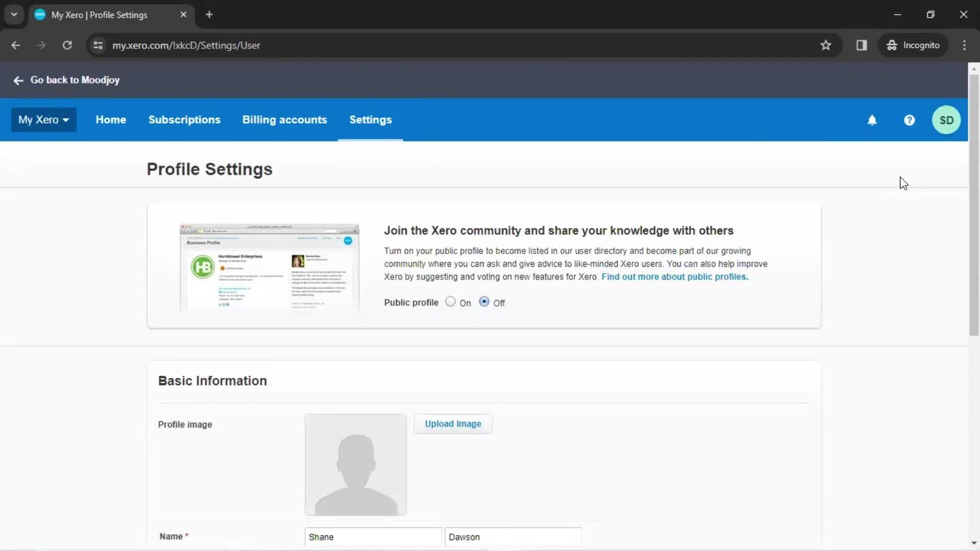Turn Public profile On
980x551 pixels.
[450, 302]
